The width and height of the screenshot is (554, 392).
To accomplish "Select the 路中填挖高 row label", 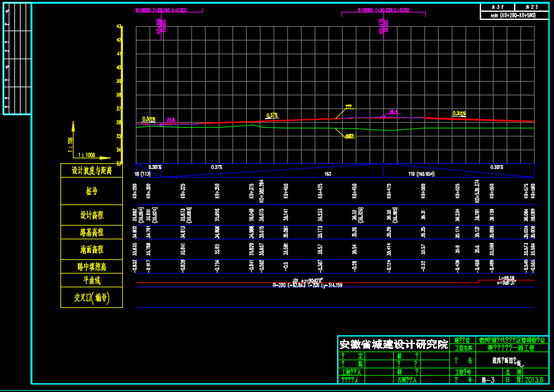I will tap(92, 267).
